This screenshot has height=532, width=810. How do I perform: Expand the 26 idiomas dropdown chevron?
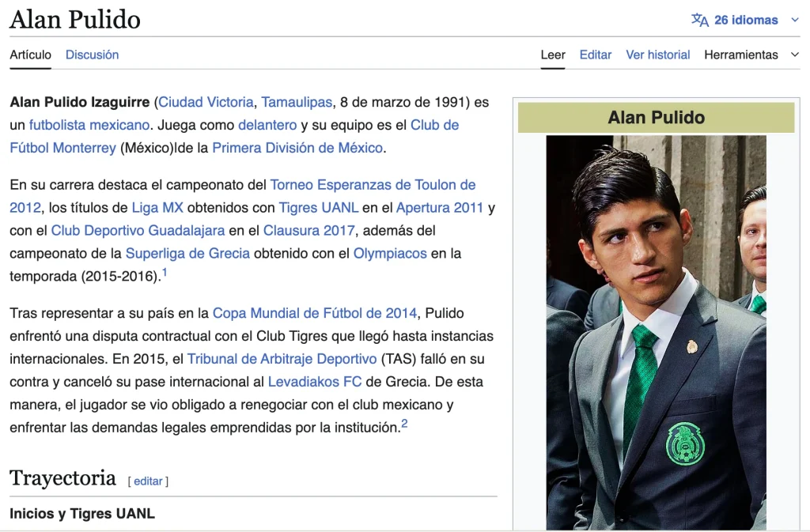click(x=795, y=20)
